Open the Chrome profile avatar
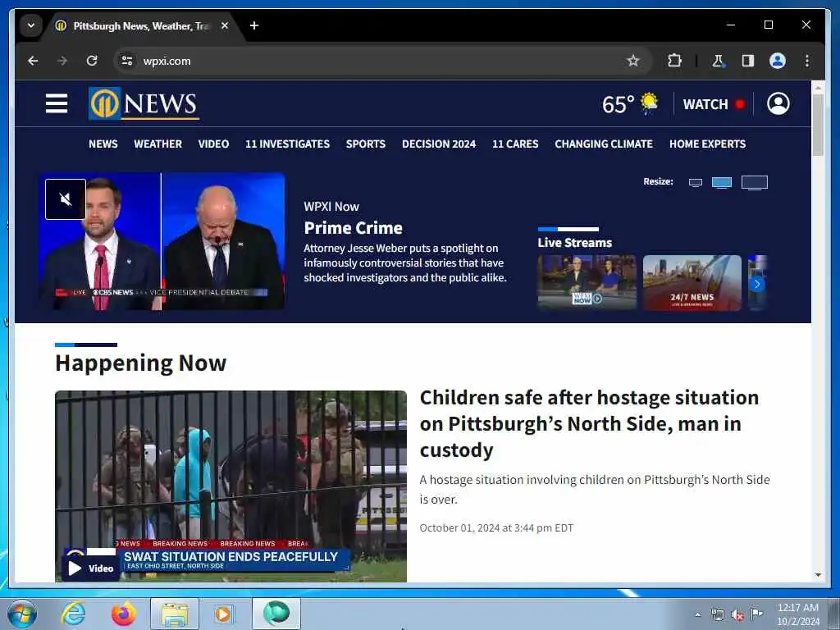The width and height of the screenshot is (840, 630). pyautogui.click(x=778, y=61)
